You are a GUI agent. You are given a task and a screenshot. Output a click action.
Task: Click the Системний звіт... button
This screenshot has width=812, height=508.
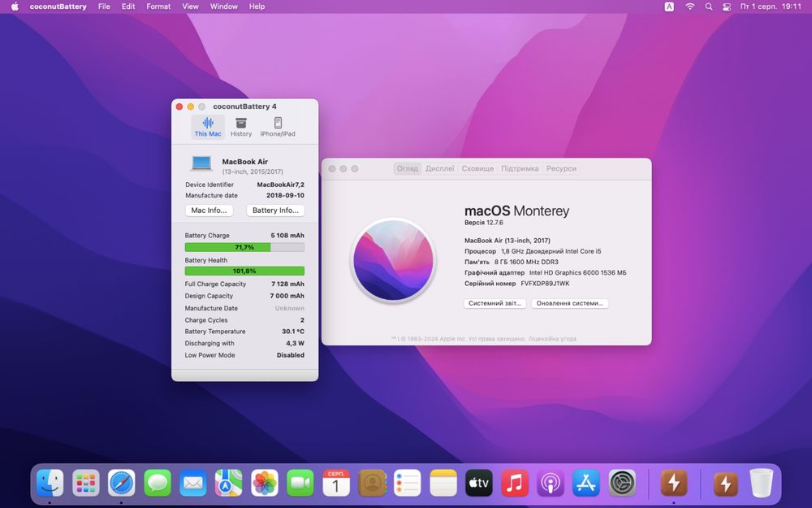(x=495, y=303)
